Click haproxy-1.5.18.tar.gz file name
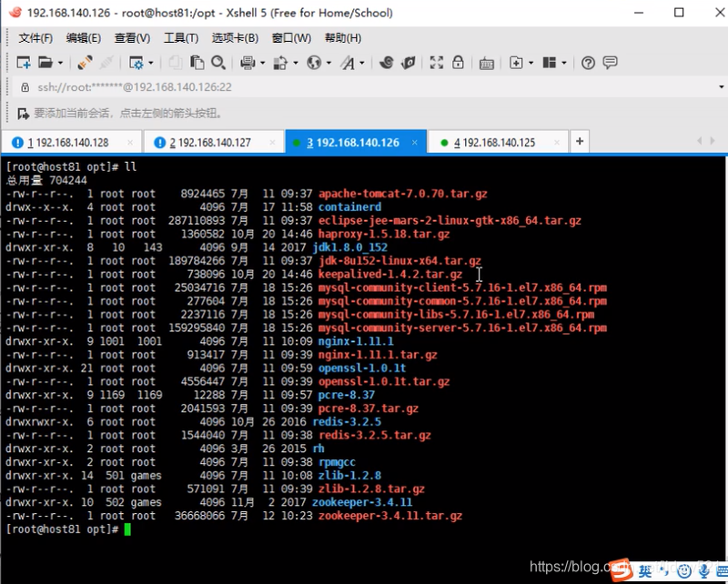The image size is (728, 584). click(x=384, y=234)
